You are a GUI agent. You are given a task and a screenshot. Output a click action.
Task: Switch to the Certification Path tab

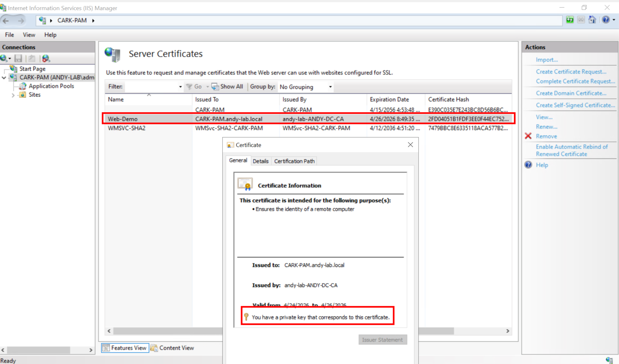[294, 161]
